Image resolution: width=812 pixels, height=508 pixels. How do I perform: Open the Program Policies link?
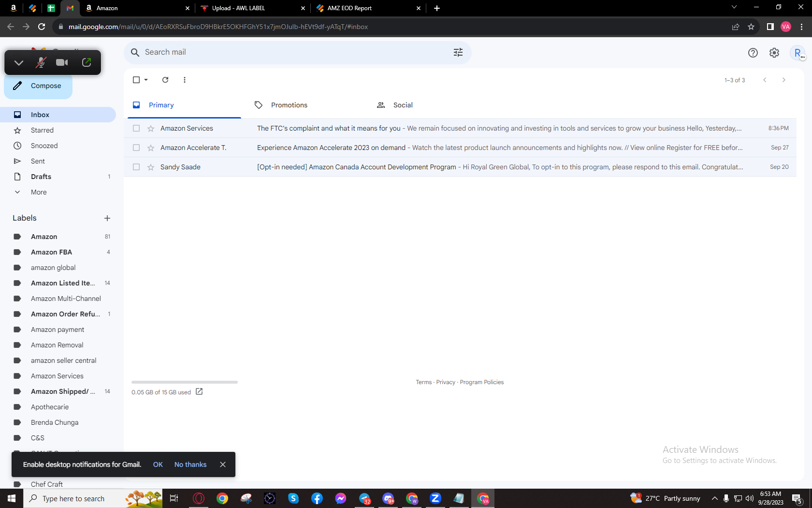(x=482, y=382)
